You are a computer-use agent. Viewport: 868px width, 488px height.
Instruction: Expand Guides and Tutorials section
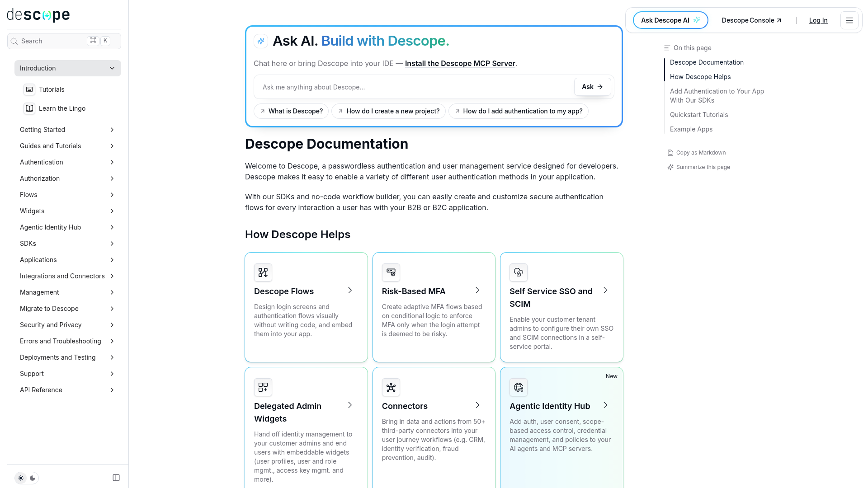click(68, 146)
